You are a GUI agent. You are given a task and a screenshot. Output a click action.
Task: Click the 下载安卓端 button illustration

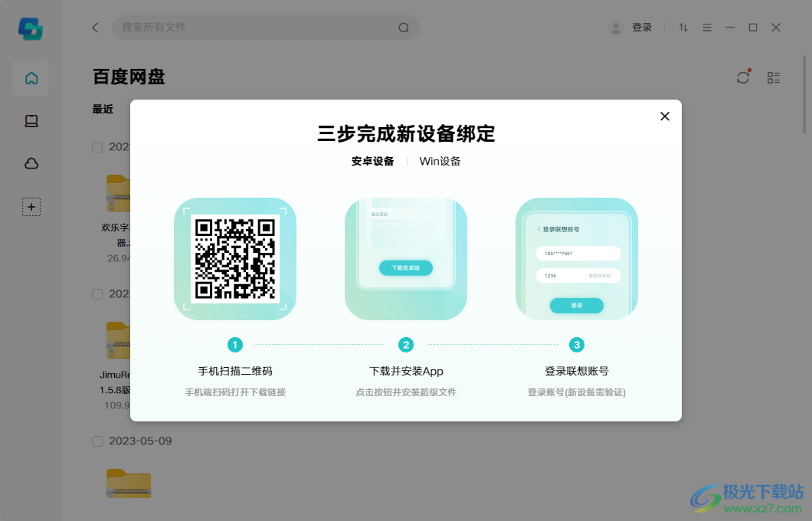[406, 267]
